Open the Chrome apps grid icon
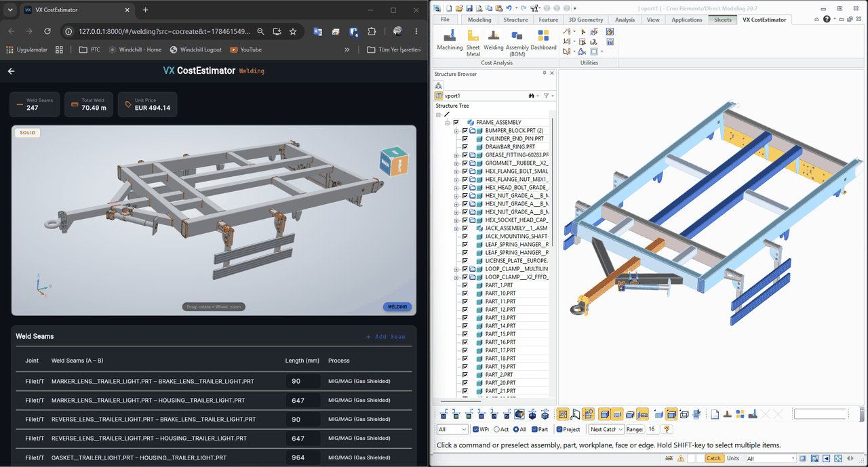 pyautogui.click(x=59, y=49)
